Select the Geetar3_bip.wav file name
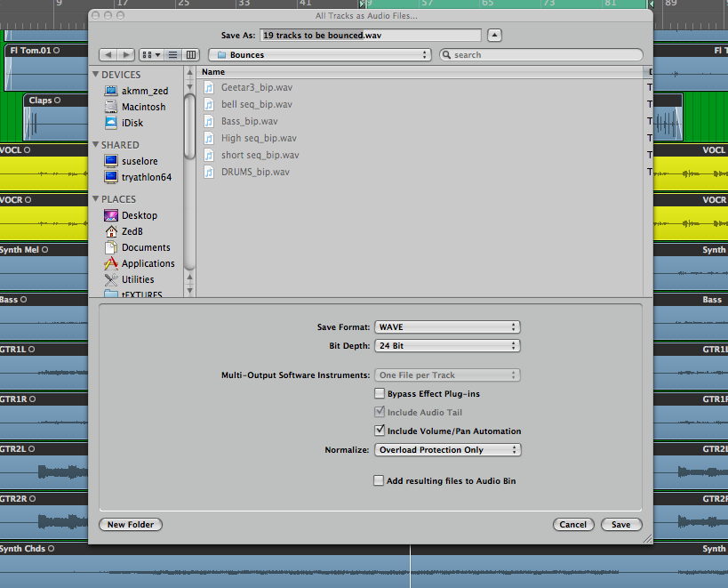The height and width of the screenshot is (588, 728). 257,87
